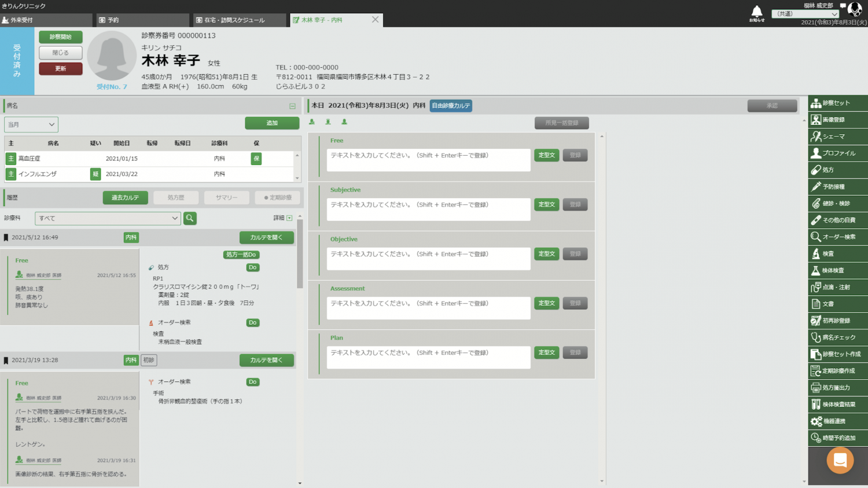This screenshot has height=488, width=868.
Task: Open 定期診療作成 periodic care creation
Action: pos(838,371)
